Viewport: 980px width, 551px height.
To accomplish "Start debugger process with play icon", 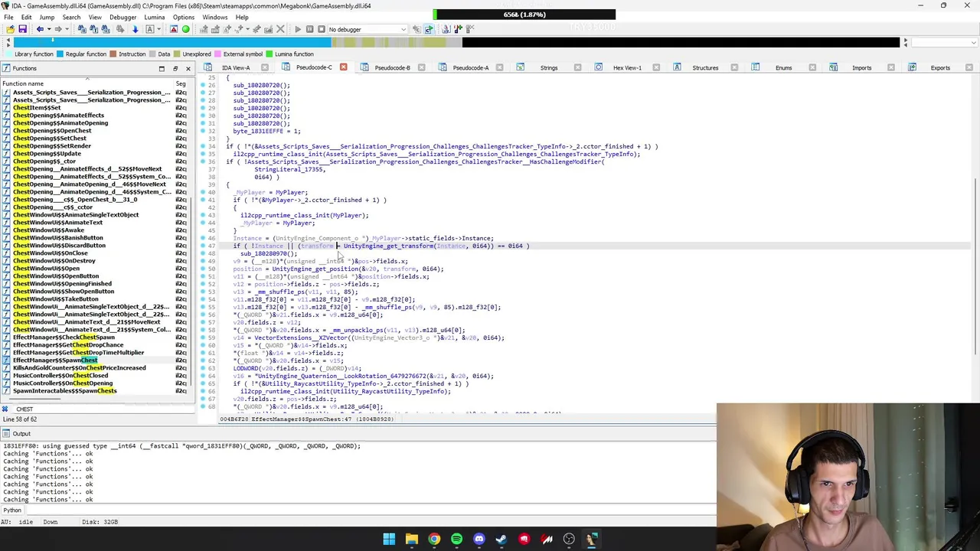I will (x=297, y=29).
